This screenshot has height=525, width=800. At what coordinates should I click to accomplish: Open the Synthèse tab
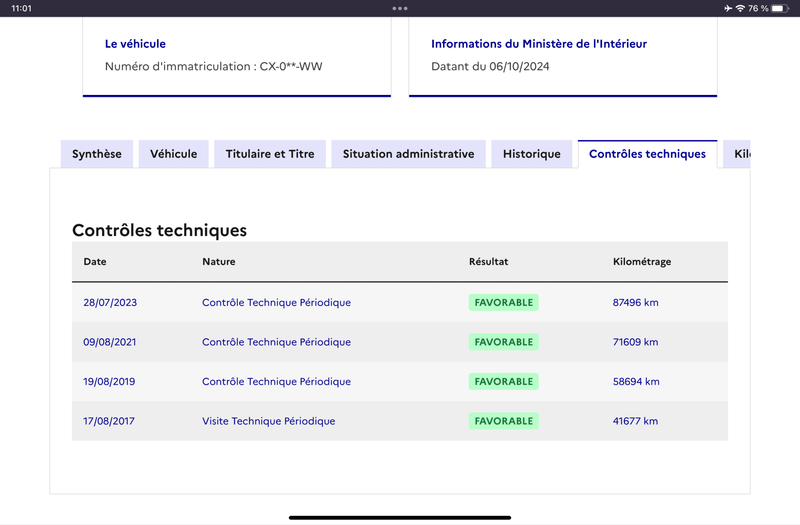96,154
